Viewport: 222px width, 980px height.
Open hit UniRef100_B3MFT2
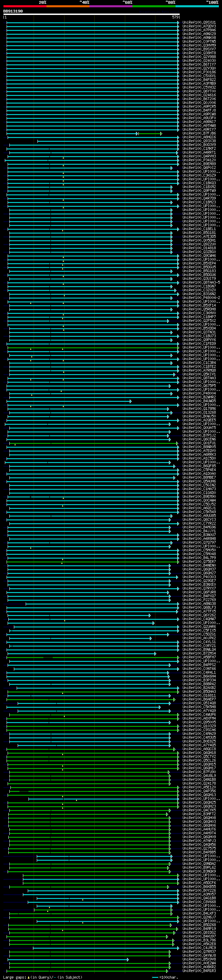point(199,814)
